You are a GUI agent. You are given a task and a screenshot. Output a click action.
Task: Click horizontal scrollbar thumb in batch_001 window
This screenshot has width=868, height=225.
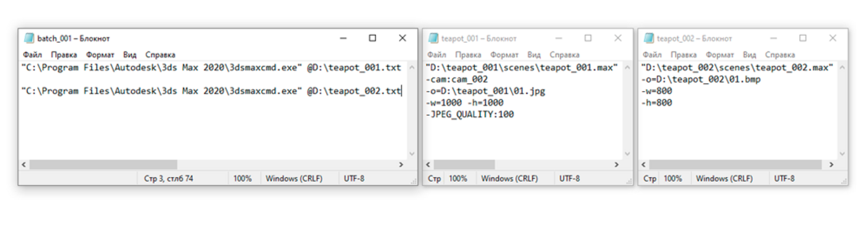(x=103, y=165)
